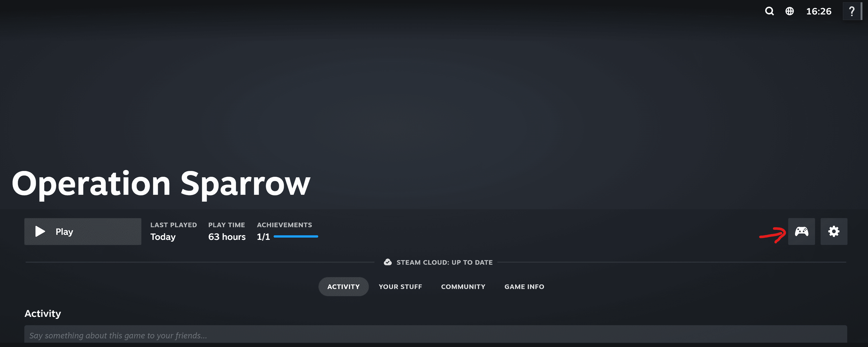Click the globe network icon
The height and width of the screenshot is (347, 868).
789,11
